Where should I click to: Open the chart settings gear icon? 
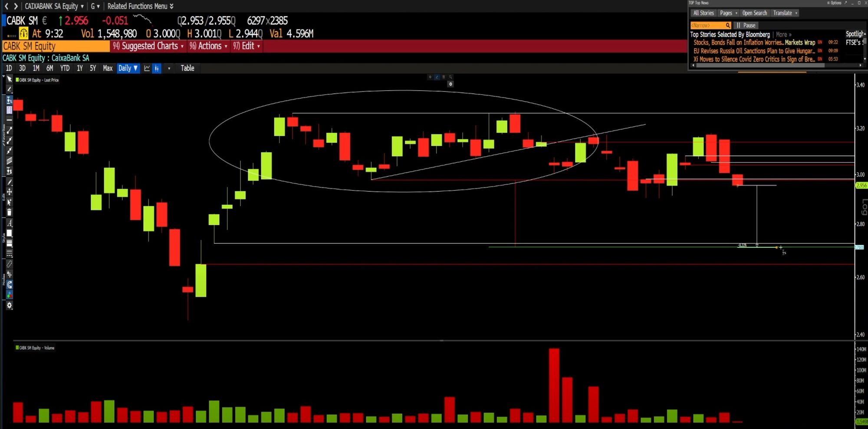coord(9,305)
